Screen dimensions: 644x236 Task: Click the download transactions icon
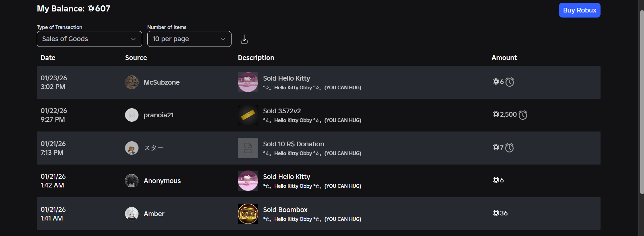(x=244, y=39)
